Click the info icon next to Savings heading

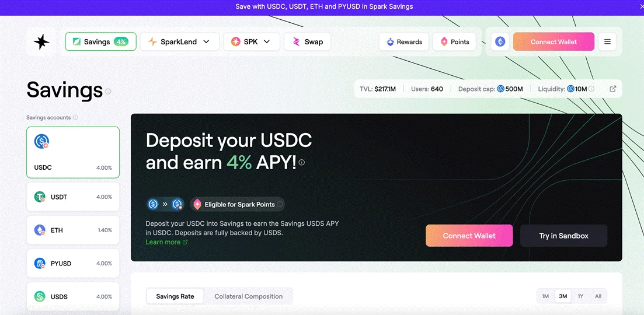[x=108, y=92]
